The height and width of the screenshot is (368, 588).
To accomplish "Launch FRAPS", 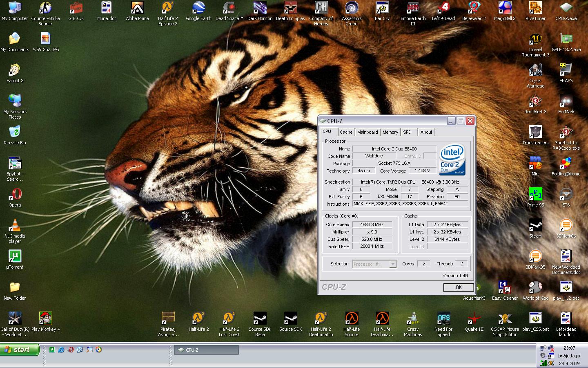I will point(566,70).
